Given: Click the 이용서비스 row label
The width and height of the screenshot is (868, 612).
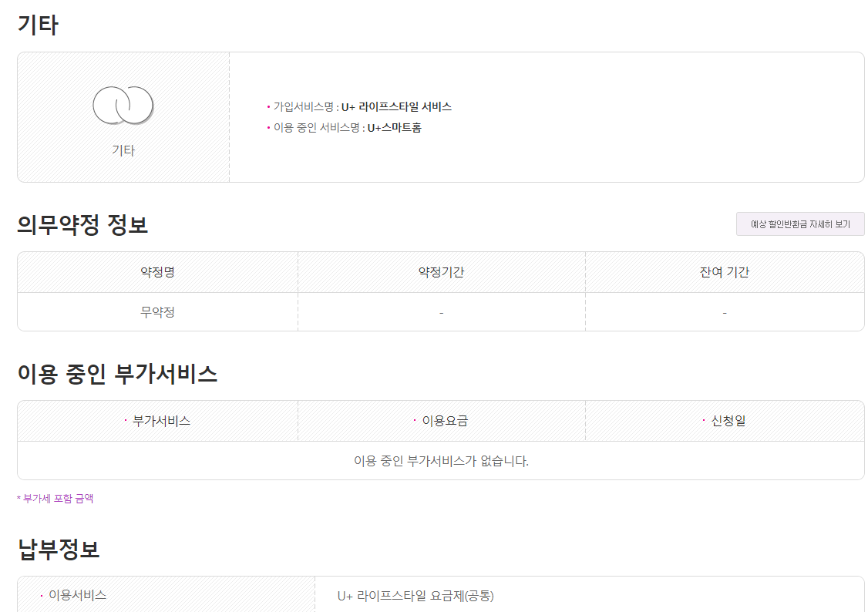Looking at the screenshot, I should point(77,595).
